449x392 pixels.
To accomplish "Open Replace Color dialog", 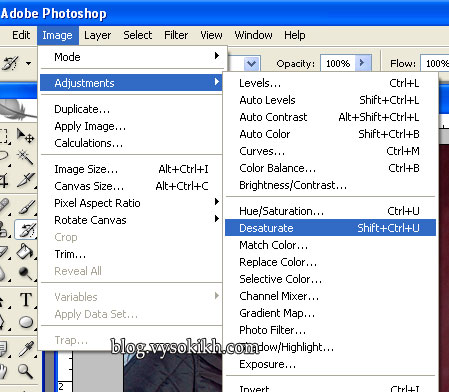I will (x=330, y=262).
